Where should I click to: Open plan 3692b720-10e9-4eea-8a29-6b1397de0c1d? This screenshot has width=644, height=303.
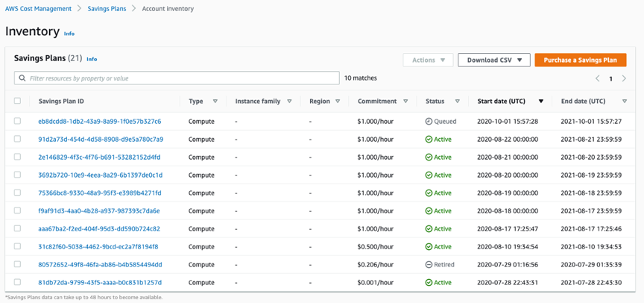(100, 175)
